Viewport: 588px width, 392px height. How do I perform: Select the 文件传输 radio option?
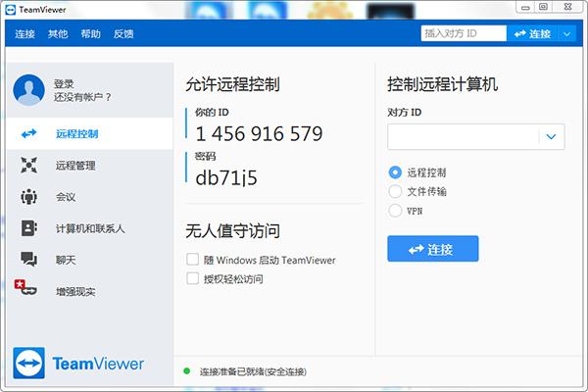point(395,191)
